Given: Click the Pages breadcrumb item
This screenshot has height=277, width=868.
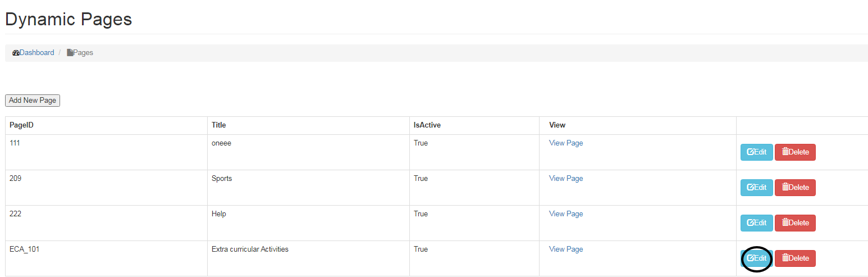Looking at the screenshot, I should pyautogui.click(x=83, y=53).
